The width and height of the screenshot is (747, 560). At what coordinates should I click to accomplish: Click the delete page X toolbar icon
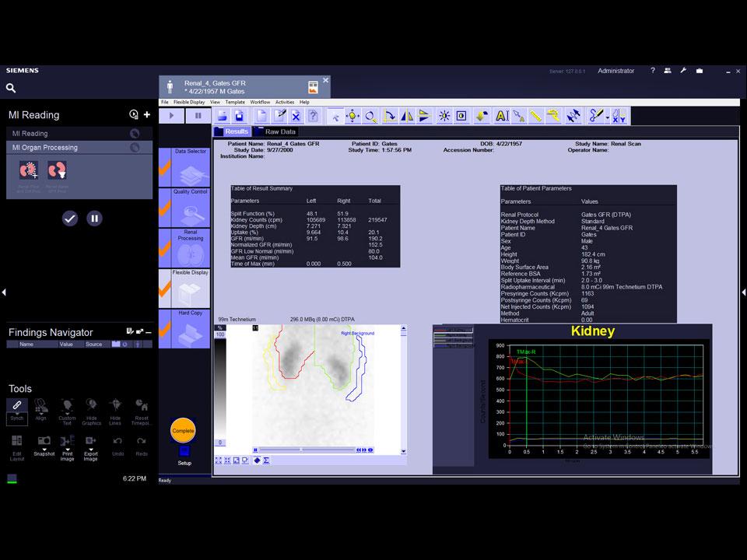point(296,116)
